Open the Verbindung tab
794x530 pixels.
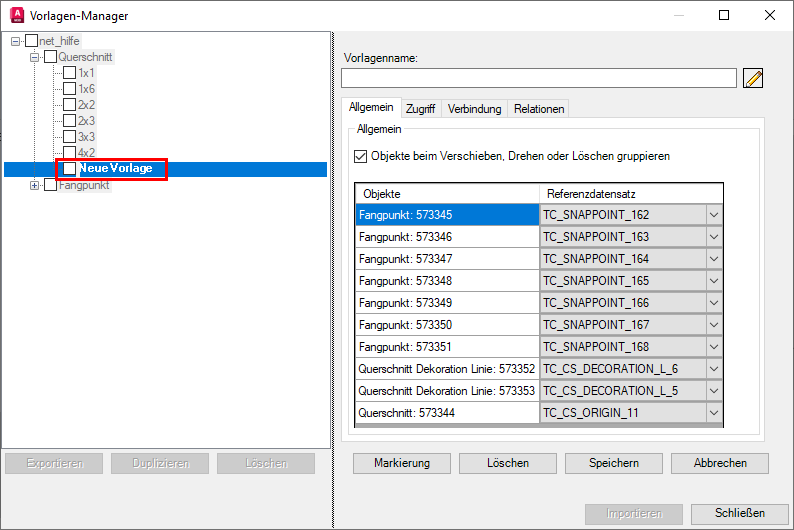click(x=474, y=109)
